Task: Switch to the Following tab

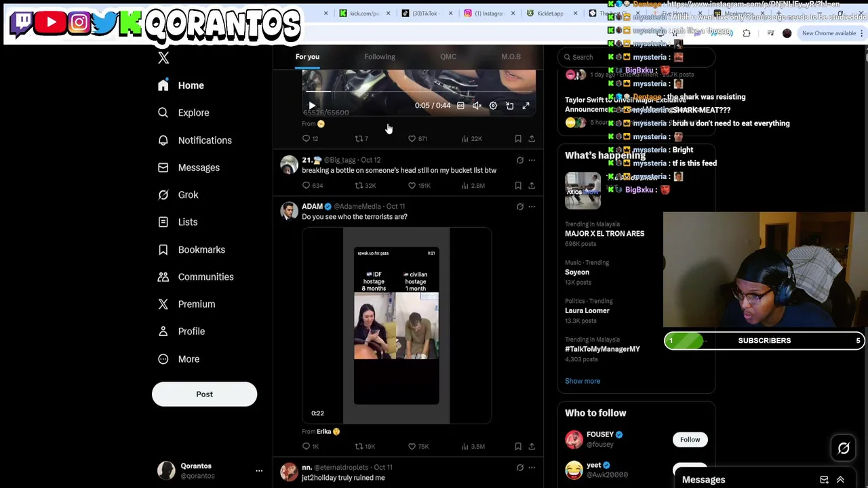Action: [380, 57]
